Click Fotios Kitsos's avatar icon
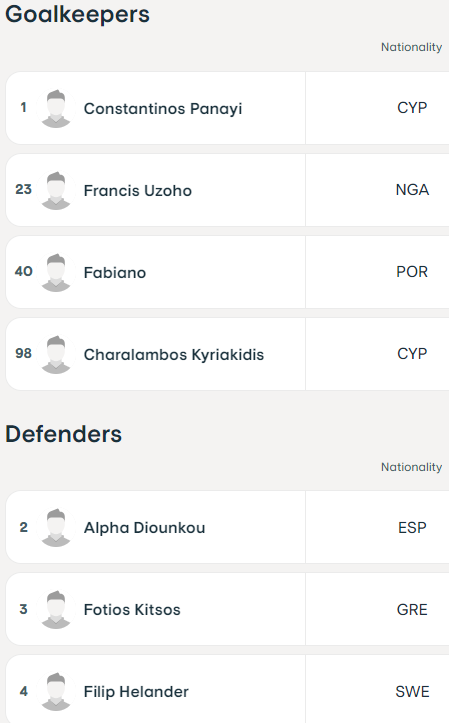Viewport: 449px width, 723px height. click(x=56, y=610)
